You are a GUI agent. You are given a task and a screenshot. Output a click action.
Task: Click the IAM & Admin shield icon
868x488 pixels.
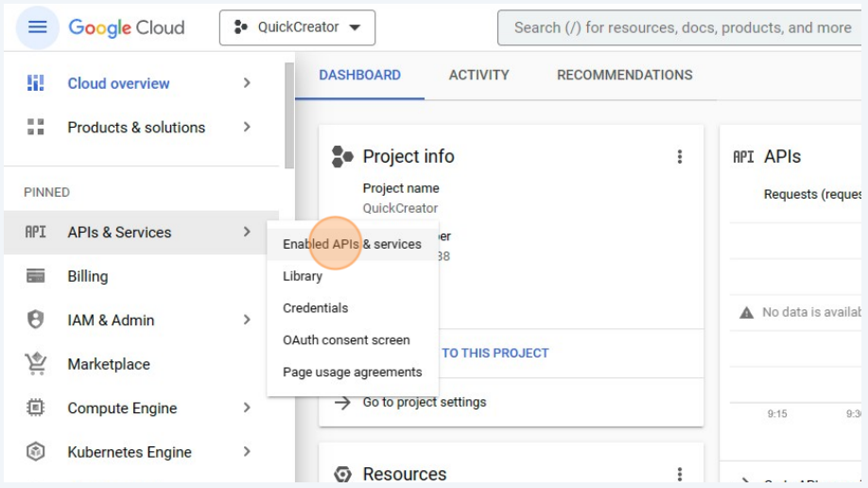(x=35, y=320)
